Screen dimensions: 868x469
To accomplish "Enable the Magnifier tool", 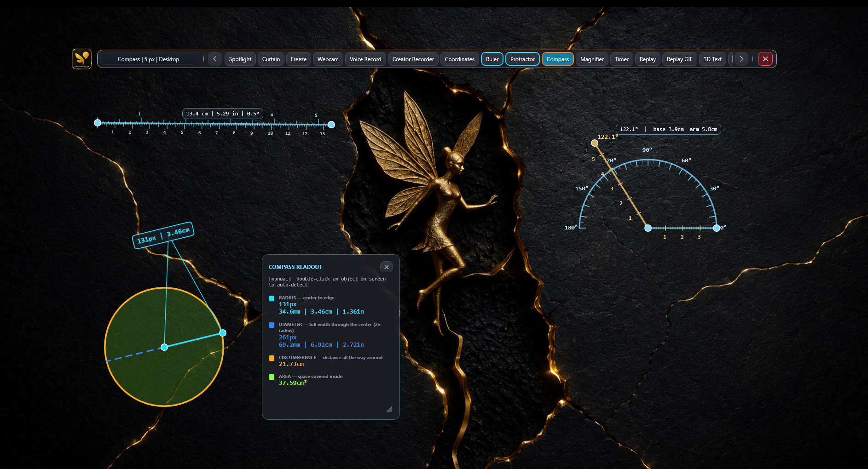I will [592, 59].
